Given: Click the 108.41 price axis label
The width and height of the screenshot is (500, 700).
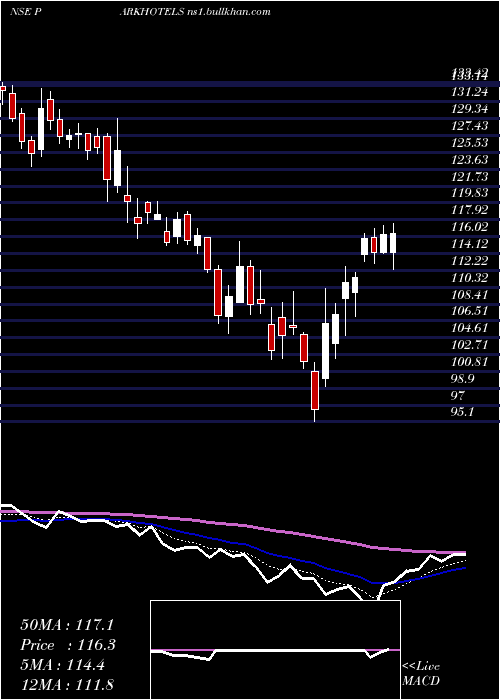Looking at the screenshot, I should pyautogui.click(x=470, y=295).
